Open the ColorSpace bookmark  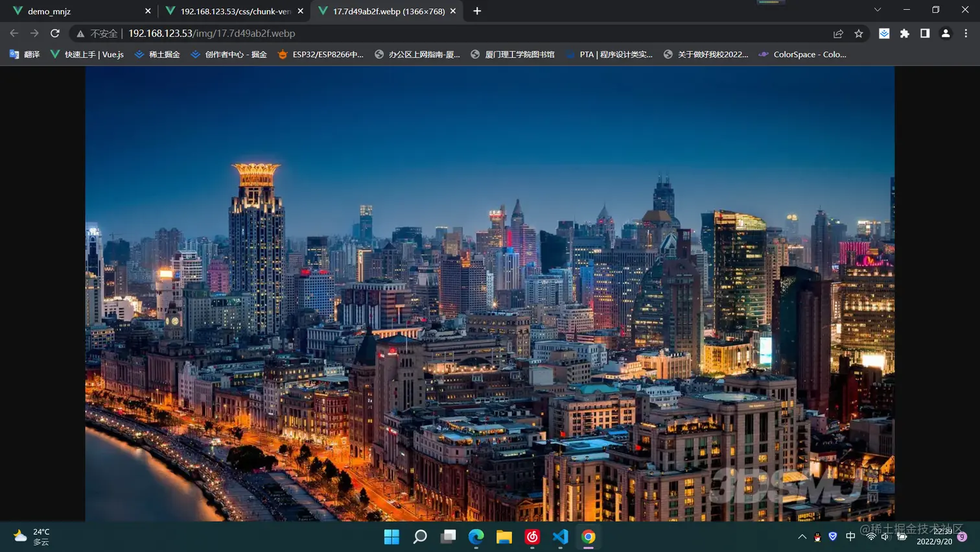802,54
